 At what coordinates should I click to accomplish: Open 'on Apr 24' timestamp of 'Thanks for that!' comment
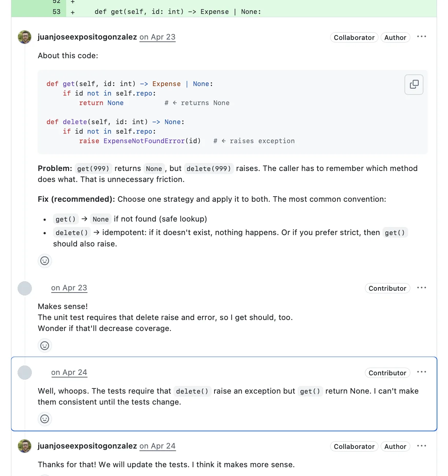[157, 446]
